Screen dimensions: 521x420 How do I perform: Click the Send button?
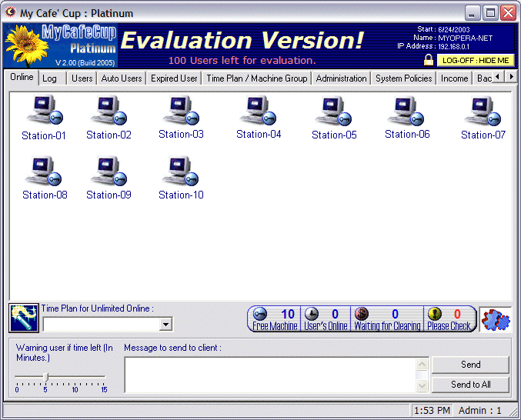click(x=470, y=365)
